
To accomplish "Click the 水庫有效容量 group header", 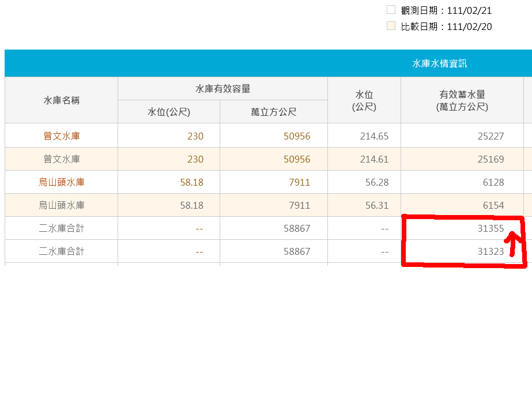I will coord(222,89).
